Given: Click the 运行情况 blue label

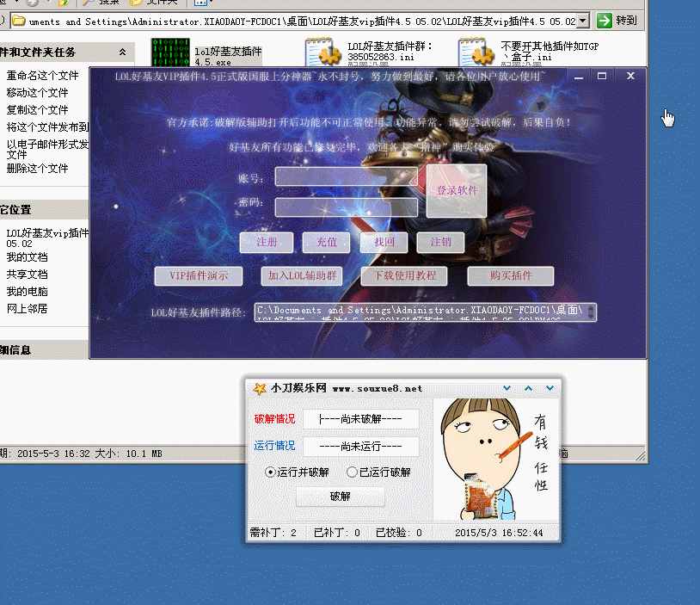Looking at the screenshot, I should (274, 446).
